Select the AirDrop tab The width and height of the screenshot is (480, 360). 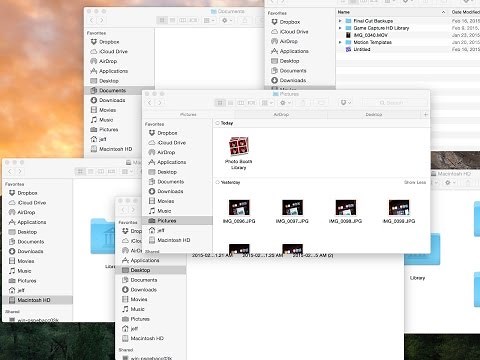[281, 114]
